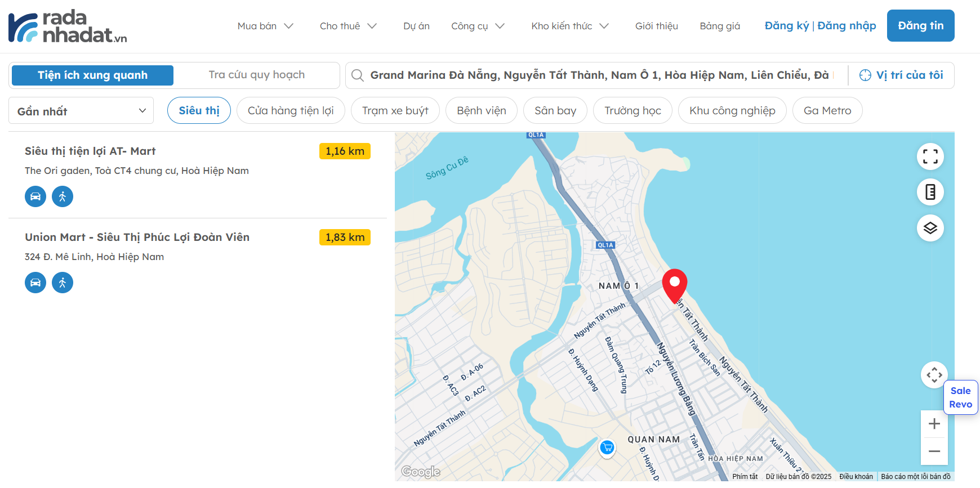Click the Đăng tin button
Image resolution: width=980 pixels, height=488 pixels.
coord(920,26)
